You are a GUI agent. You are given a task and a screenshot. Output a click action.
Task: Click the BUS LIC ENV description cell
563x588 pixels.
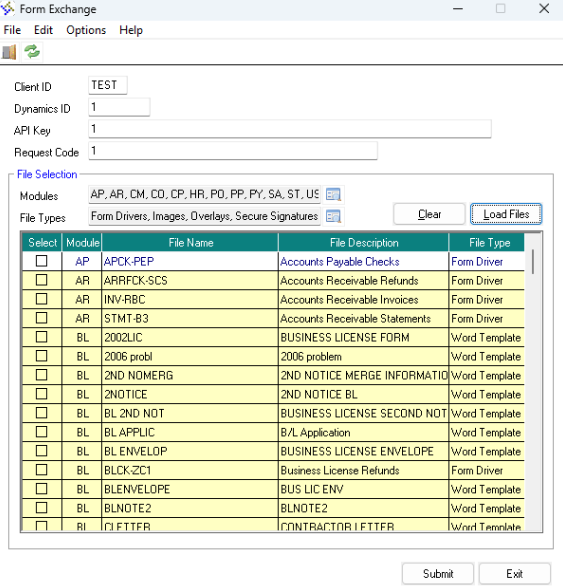pyautogui.click(x=364, y=489)
